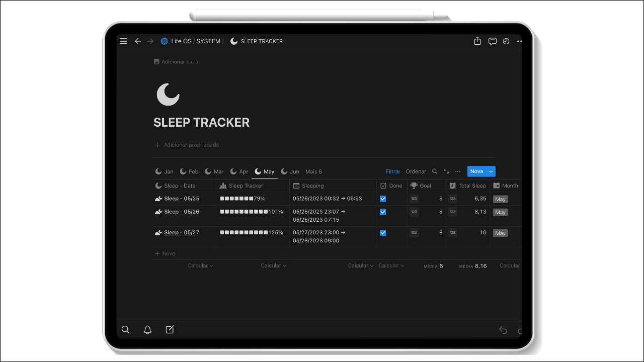This screenshot has width=644, height=362.
Task: Select the May tab
Action: click(265, 171)
